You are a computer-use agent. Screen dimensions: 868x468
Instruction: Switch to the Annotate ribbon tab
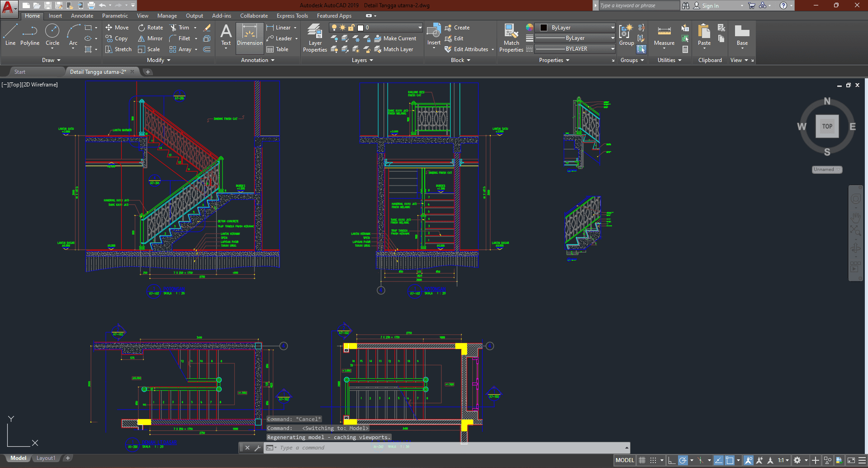click(x=82, y=16)
